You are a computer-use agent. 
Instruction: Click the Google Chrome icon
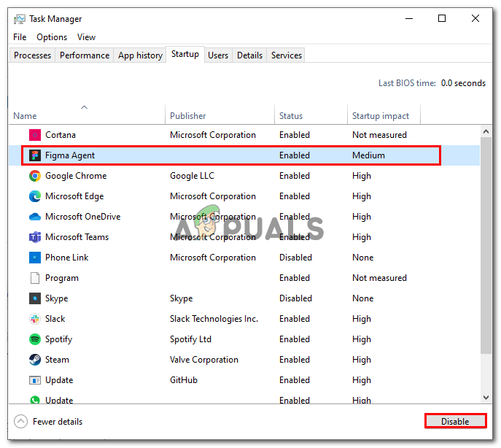pos(35,176)
